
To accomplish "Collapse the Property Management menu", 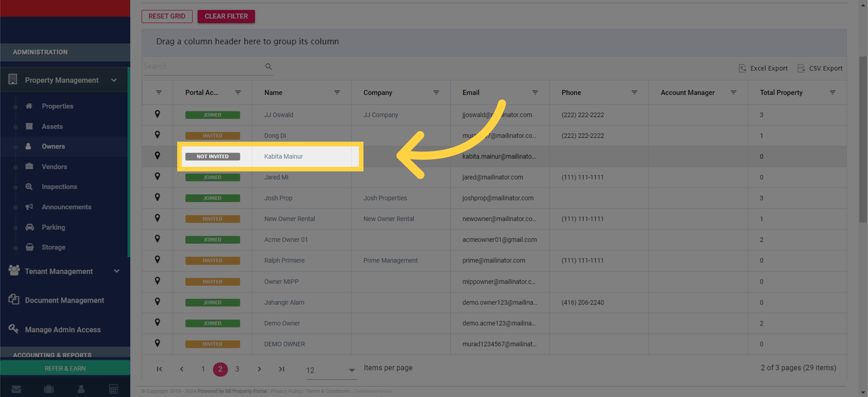I will click(x=114, y=80).
